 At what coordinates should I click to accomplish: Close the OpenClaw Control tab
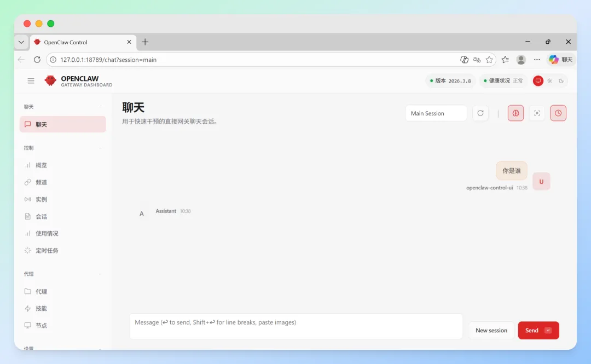[129, 42]
